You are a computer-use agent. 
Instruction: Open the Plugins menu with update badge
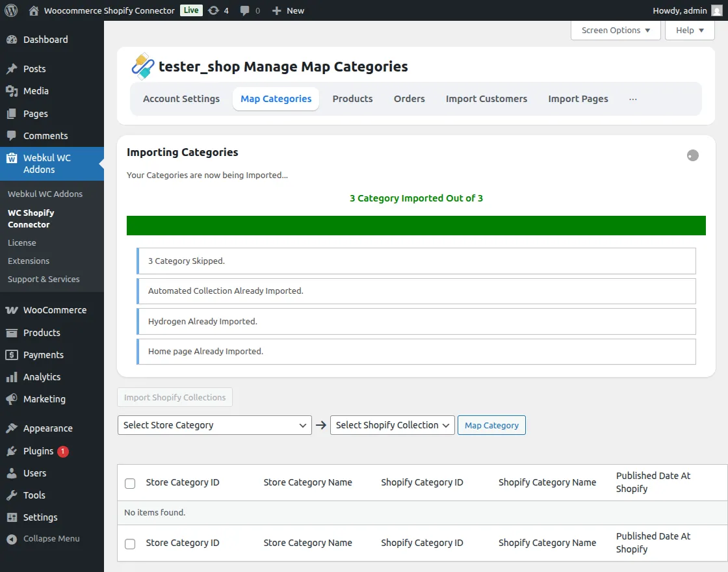click(x=38, y=451)
